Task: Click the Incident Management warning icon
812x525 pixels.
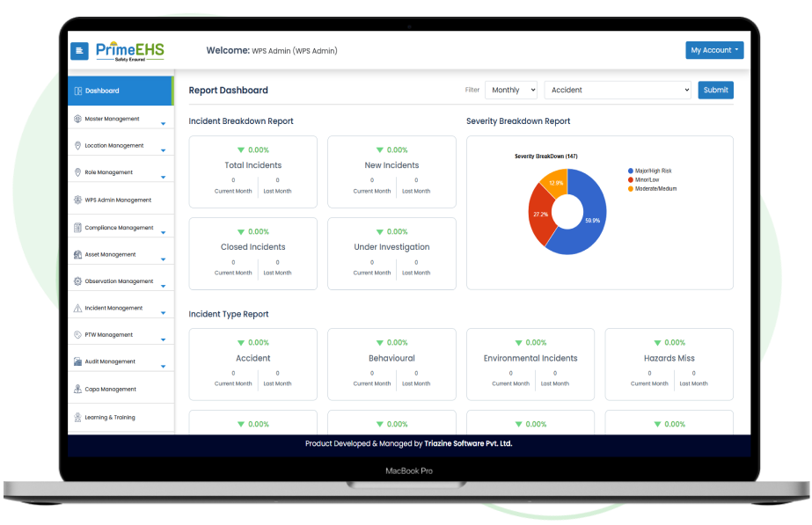Action: click(x=77, y=309)
